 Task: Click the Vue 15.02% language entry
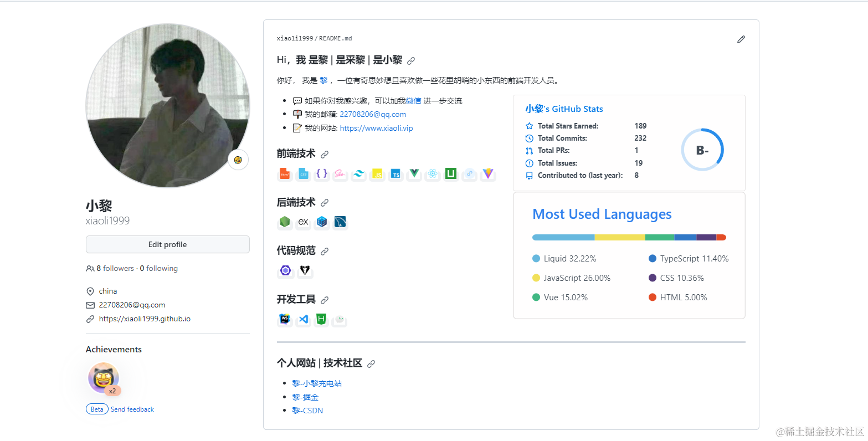pos(560,298)
